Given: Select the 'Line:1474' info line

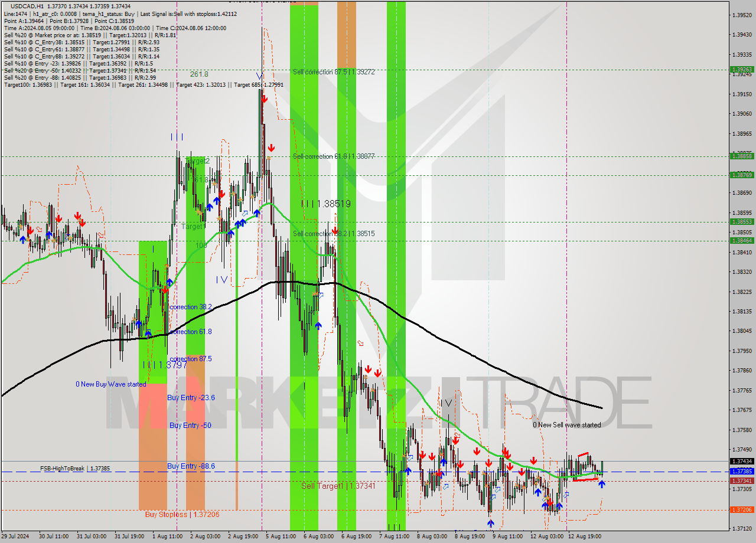Looking at the screenshot, I should 120,14.
